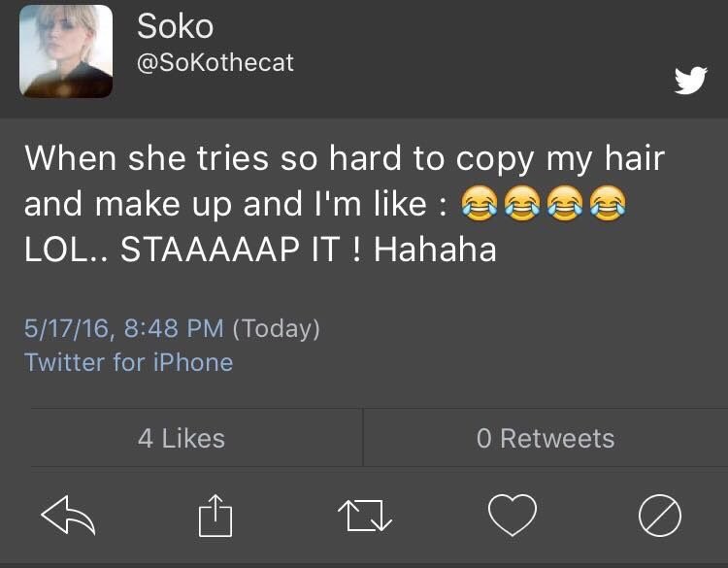Tap the circle-slash block icon

(659, 516)
